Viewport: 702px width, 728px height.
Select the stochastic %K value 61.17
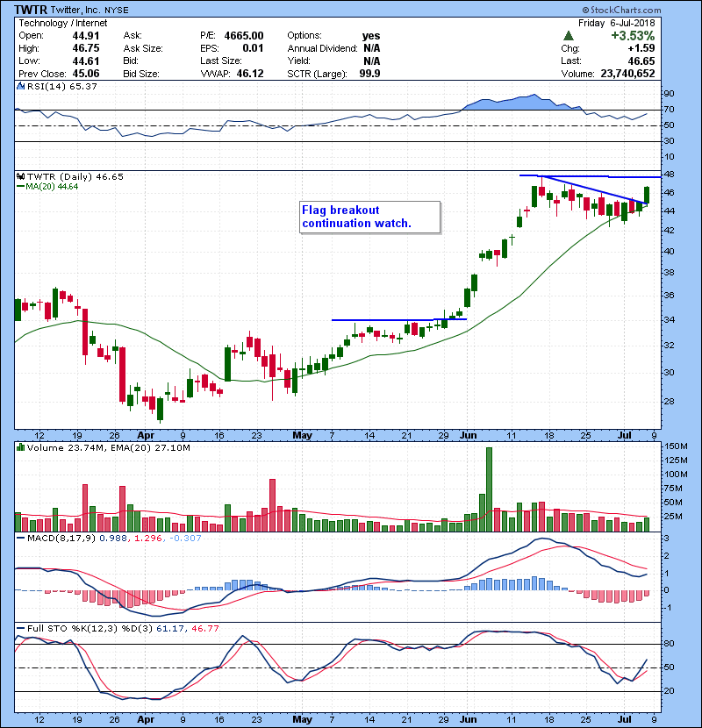[x=170, y=629]
